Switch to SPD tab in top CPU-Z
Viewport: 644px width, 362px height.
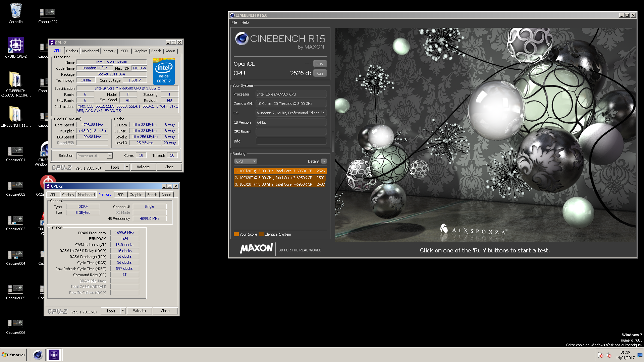(124, 51)
